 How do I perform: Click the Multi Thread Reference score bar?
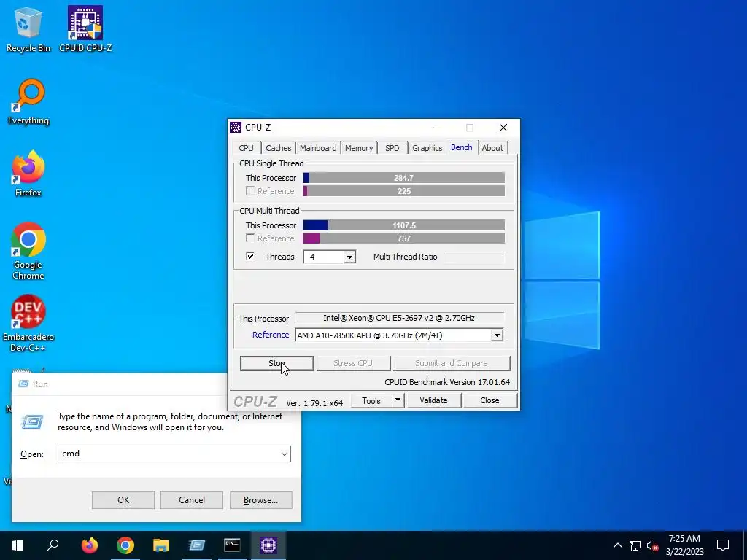coord(403,238)
